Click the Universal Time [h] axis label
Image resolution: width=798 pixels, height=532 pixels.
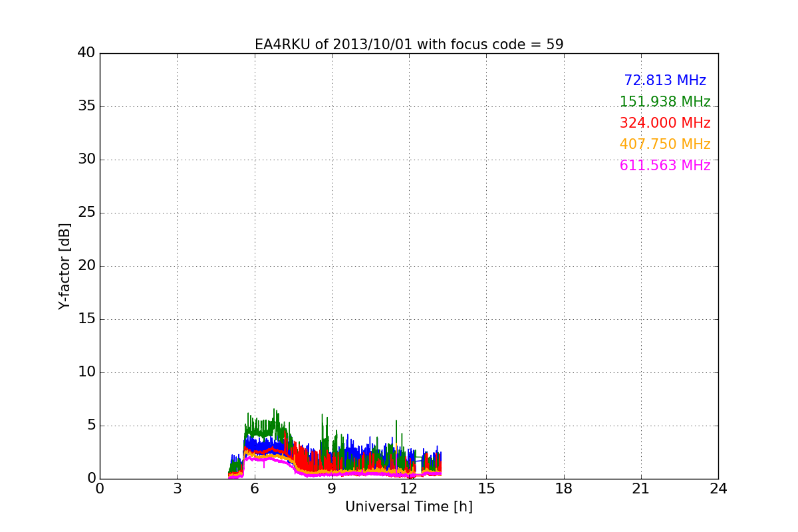(x=409, y=507)
